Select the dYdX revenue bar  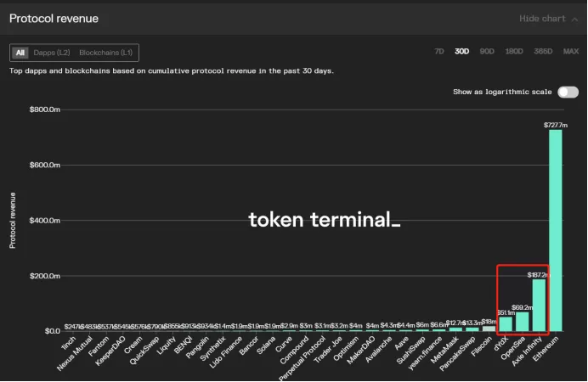tap(506, 324)
